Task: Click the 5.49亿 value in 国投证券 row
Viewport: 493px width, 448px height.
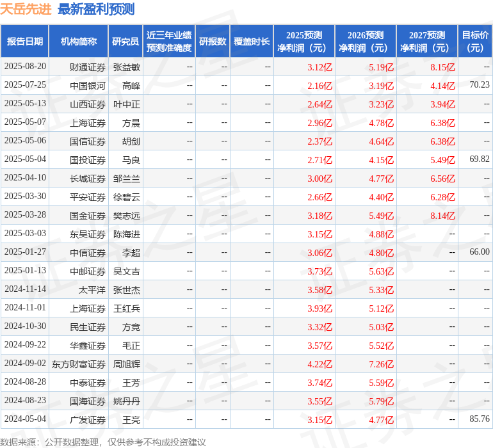Action: pyautogui.click(x=442, y=160)
